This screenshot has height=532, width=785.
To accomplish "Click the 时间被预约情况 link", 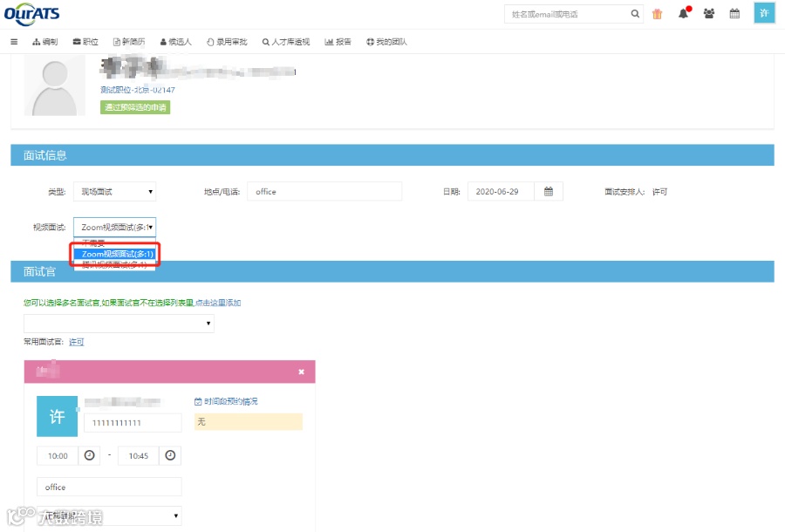I will click(226, 401).
